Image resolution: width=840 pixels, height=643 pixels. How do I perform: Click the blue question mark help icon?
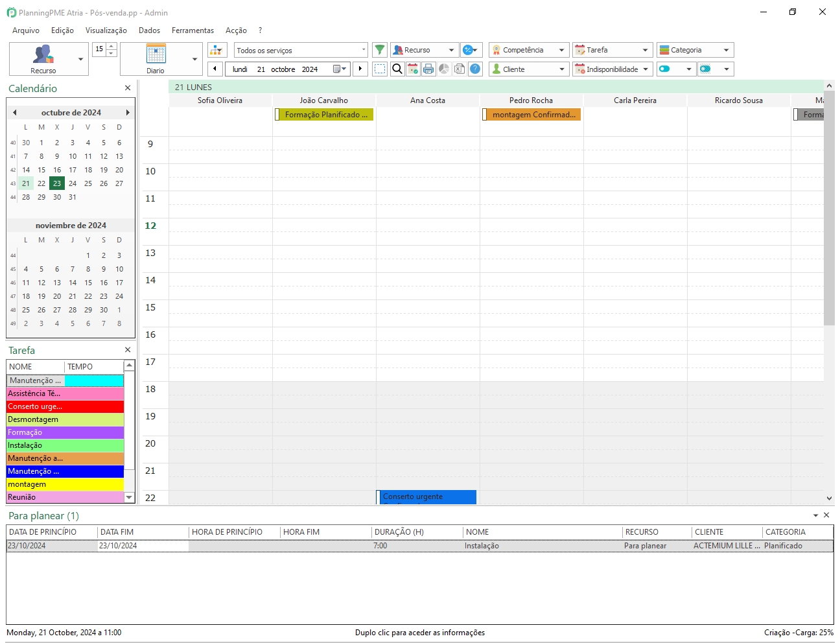click(x=475, y=69)
